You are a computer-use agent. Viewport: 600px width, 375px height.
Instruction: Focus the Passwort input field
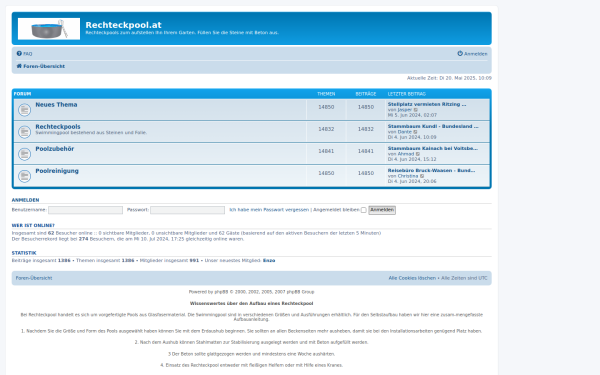[188, 210]
